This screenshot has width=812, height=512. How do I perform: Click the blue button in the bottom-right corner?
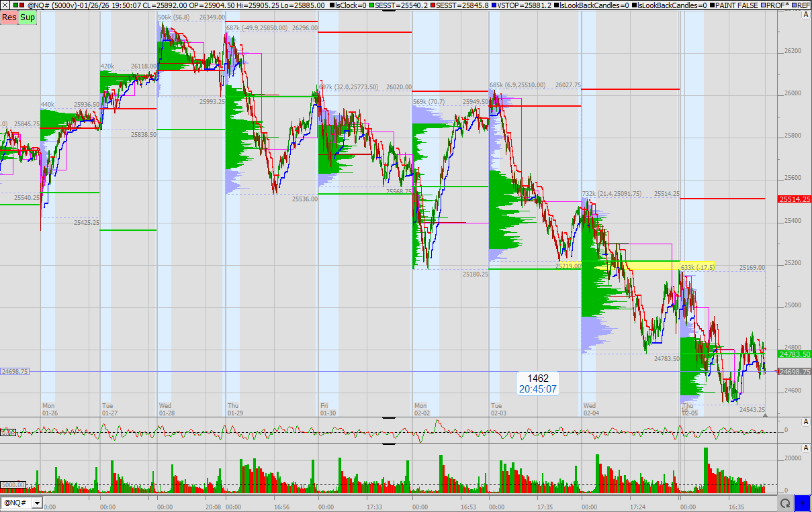coord(802,503)
